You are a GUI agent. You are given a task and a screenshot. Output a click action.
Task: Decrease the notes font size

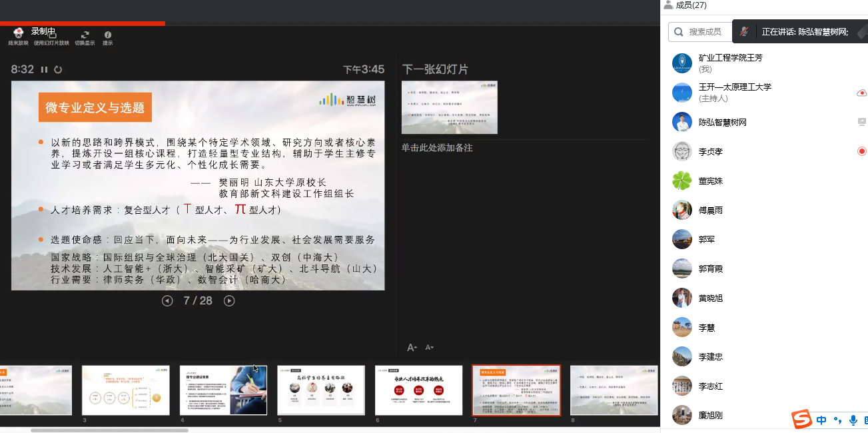[x=430, y=348]
